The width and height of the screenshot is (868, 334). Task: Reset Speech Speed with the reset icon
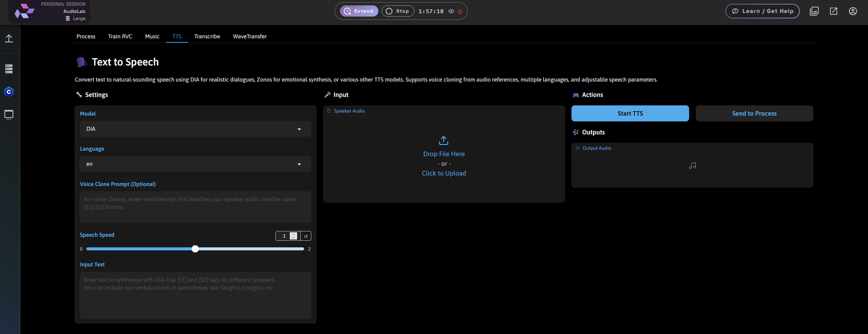306,236
